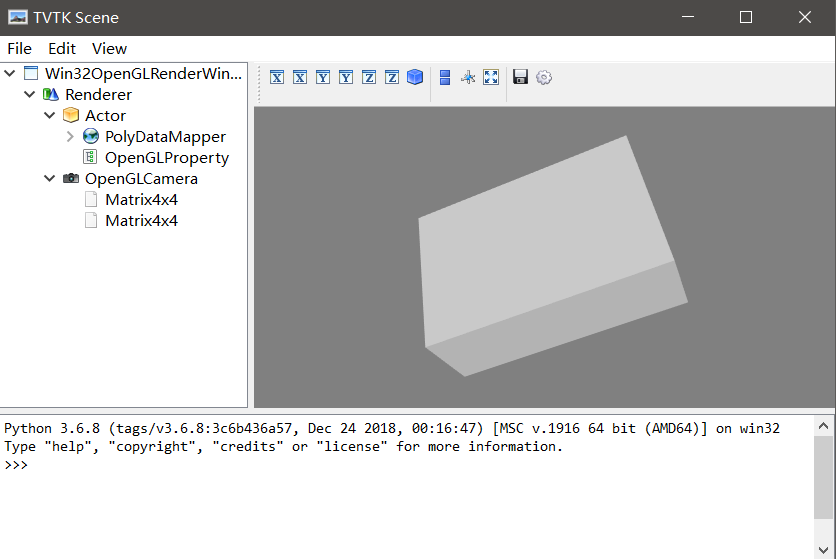
Task: Click the first X-axis view toolbar icon
Action: point(277,77)
